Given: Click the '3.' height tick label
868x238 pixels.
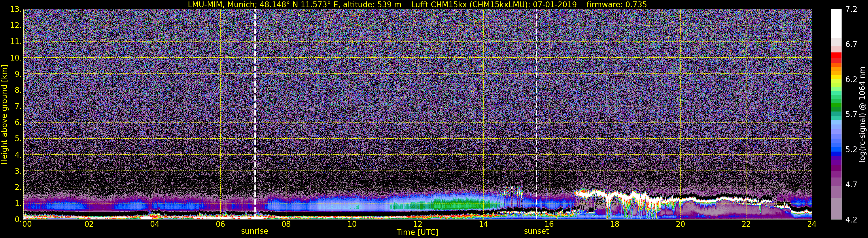Looking at the screenshot, I should tap(18, 171).
